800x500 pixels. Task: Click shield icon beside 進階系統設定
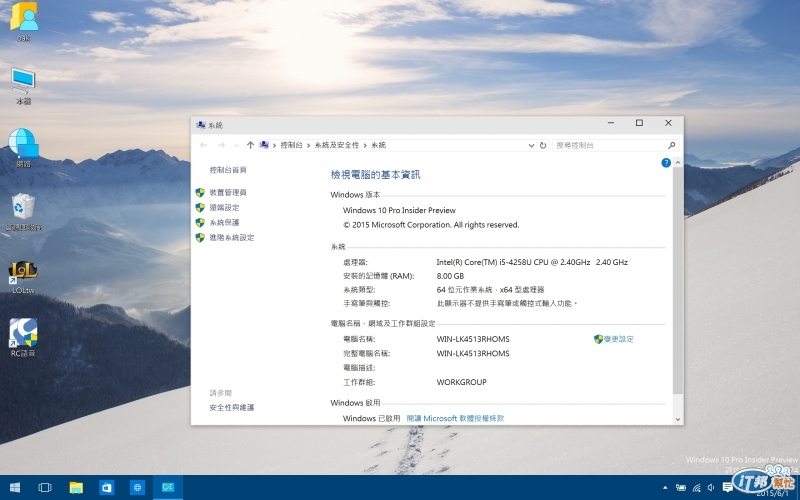coord(200,238)
